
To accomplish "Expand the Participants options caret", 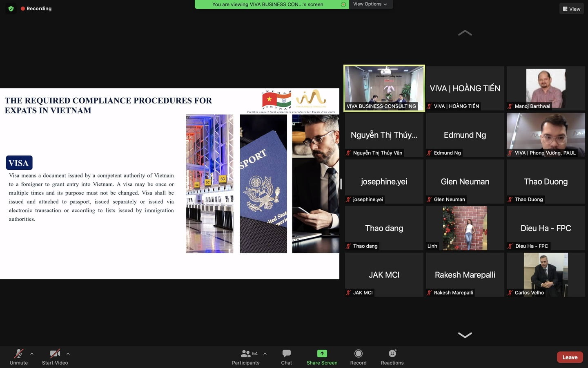I will [x=265, y=354].
